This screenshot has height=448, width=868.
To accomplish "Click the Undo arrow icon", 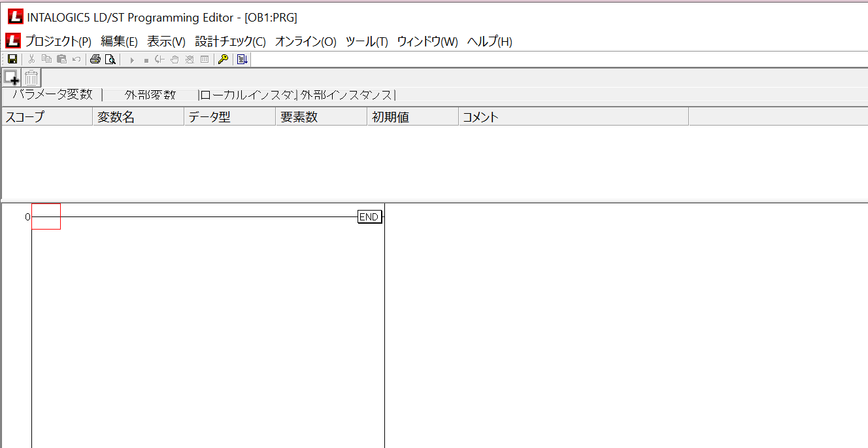I will click(x=76, y=60).
